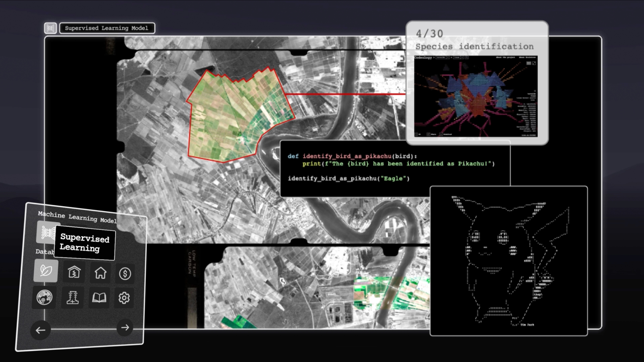Choose the dollar sign economy database
644x362 pixels.
(x=125, y=274)
